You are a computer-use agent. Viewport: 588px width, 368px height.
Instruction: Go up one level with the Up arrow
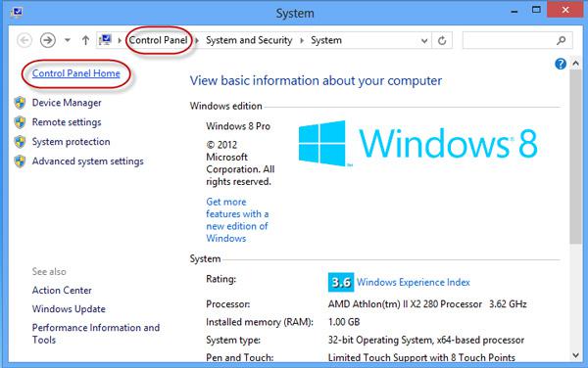pyautogui.click(x=85, y=40)
